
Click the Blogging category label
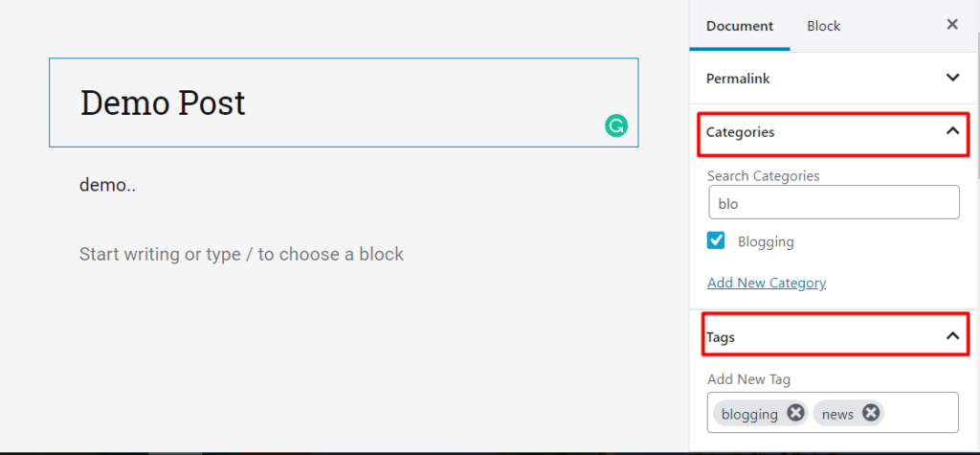coord(766,241)
